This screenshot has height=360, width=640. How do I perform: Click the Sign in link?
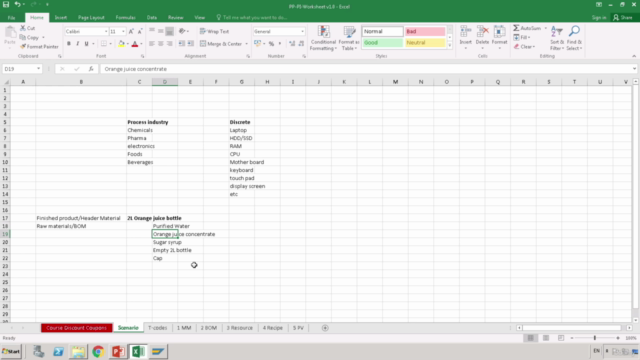599,18
